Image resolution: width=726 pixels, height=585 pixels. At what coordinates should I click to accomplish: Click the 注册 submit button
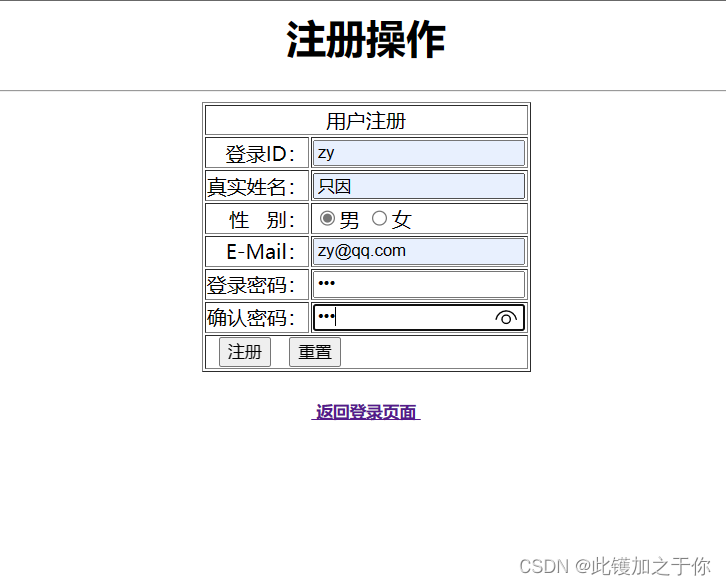click(244, 352)
